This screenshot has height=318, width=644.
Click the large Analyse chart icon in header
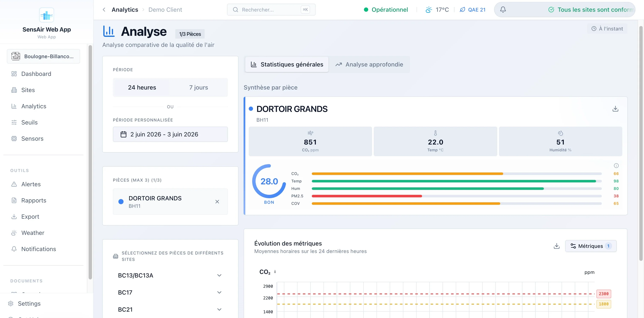pyautogui.click(x=109, y=31)
